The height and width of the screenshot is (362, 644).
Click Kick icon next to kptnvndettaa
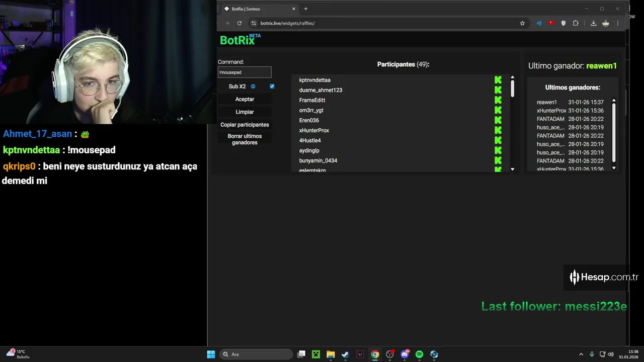(x=498, y=80)
